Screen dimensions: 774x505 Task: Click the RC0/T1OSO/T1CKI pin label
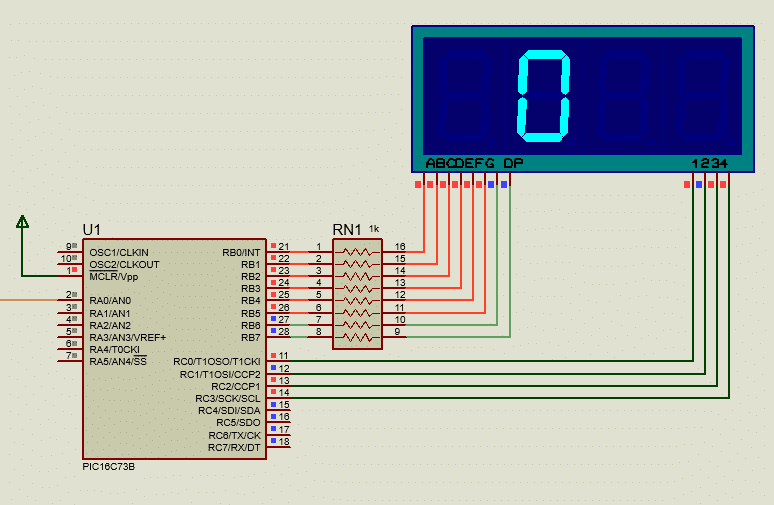tap(217, 362)
